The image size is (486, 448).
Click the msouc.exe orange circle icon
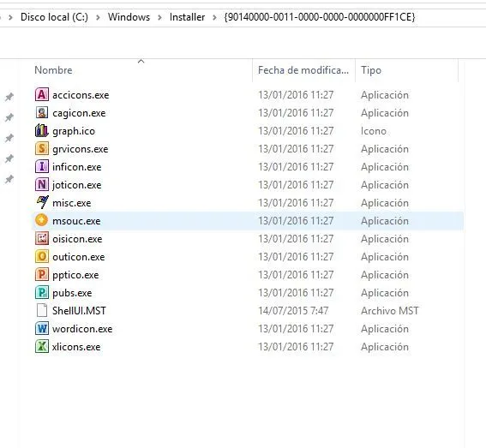(x=42, y=220)
